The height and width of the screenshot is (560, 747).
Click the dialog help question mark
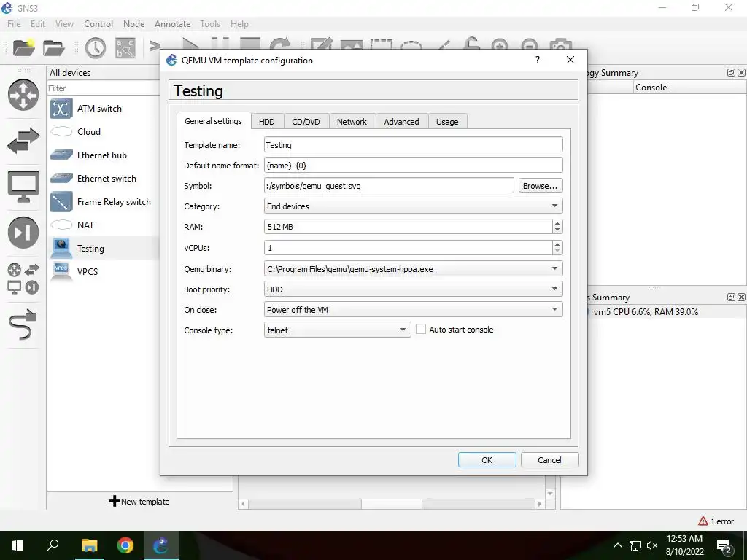coord(538,60)
